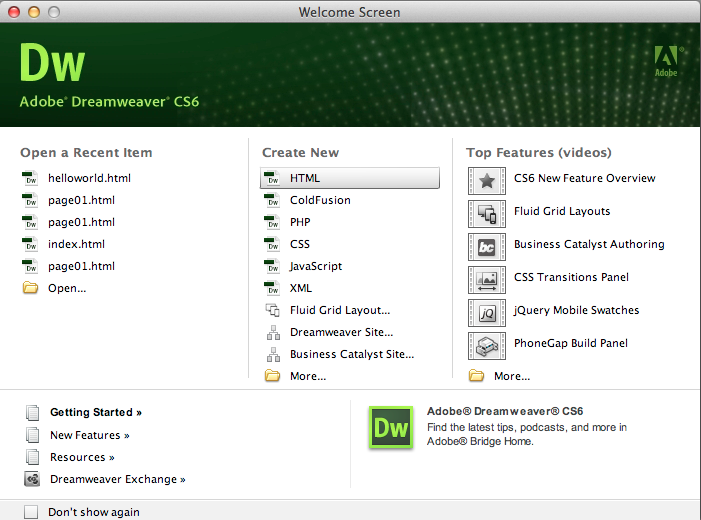The width and height of the screenshot is (701, 520).
Task: Click Open... folder to browse files
Action: point(67,288)
